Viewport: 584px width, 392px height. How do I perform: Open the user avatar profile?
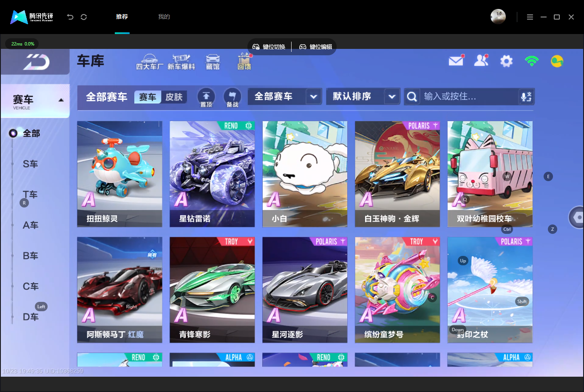tap(498, 17)
